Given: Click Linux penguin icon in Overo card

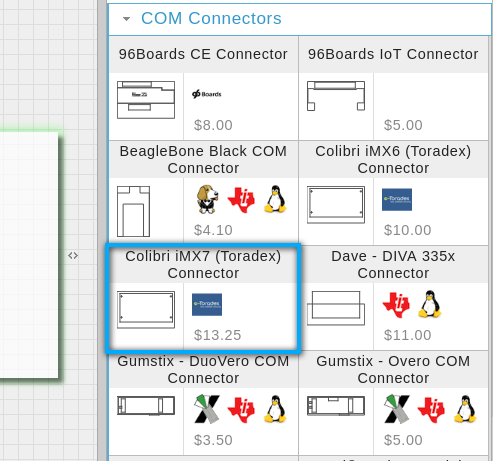Looking at the screenshot, I should [465, 409].
